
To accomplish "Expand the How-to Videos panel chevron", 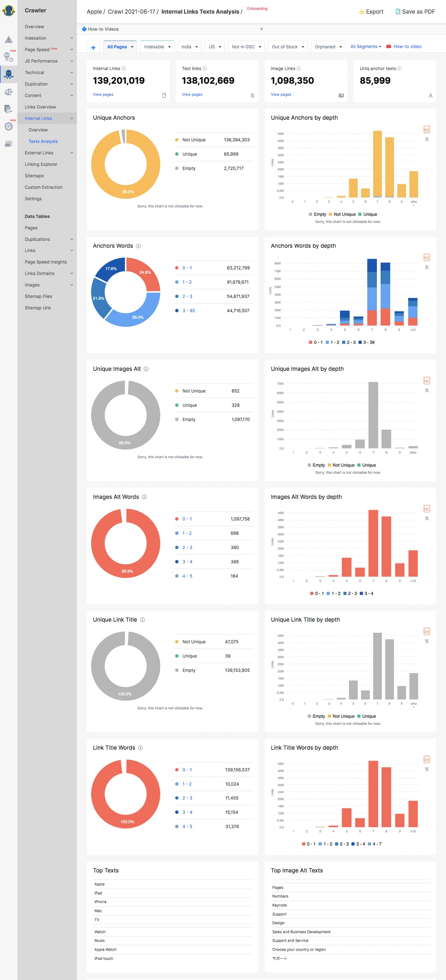I will click(x=261, y=29).
